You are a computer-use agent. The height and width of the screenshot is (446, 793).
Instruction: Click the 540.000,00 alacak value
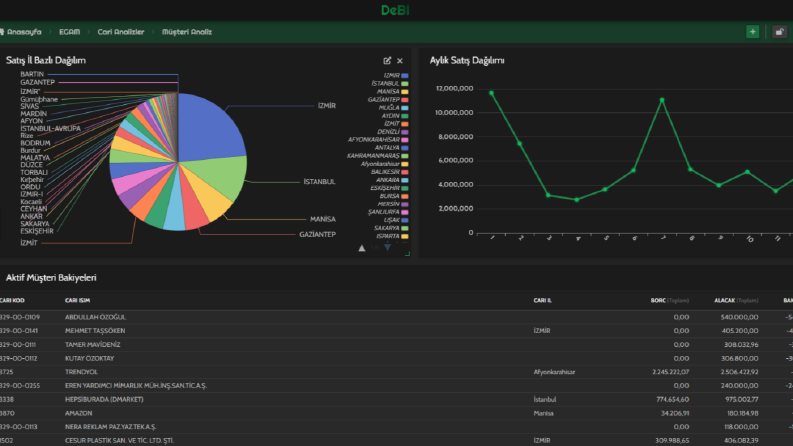[739, 317]
